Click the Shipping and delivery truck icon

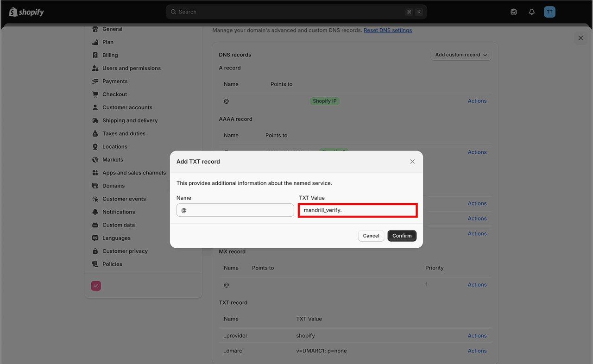95,120
